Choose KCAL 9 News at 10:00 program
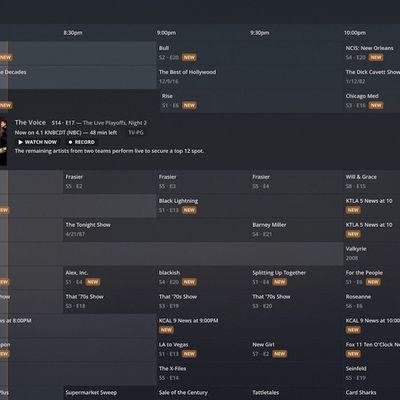This screenshot has height=400, width=400. 372,326
